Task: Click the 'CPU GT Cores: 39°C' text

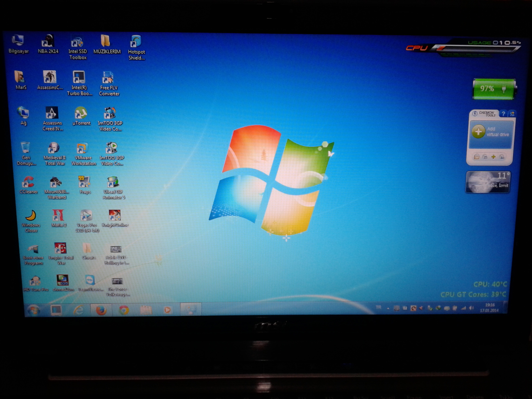Action: point(473,294)
